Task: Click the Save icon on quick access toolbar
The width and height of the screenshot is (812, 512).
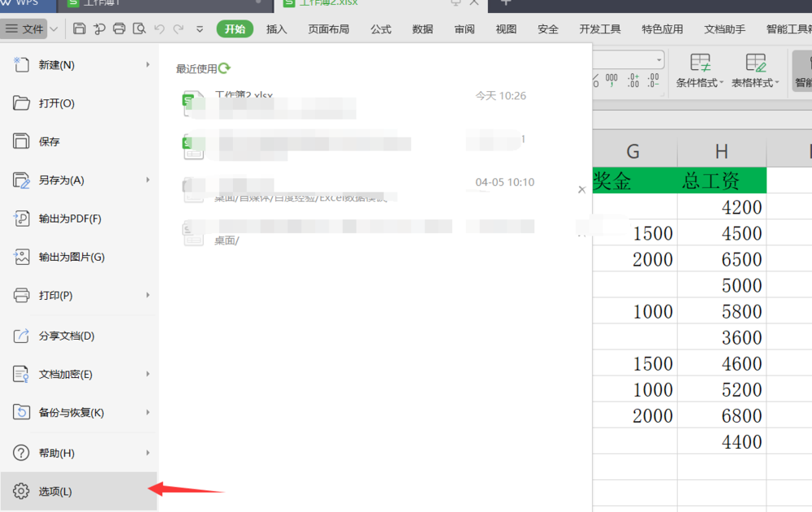Action: coord(80,28)
